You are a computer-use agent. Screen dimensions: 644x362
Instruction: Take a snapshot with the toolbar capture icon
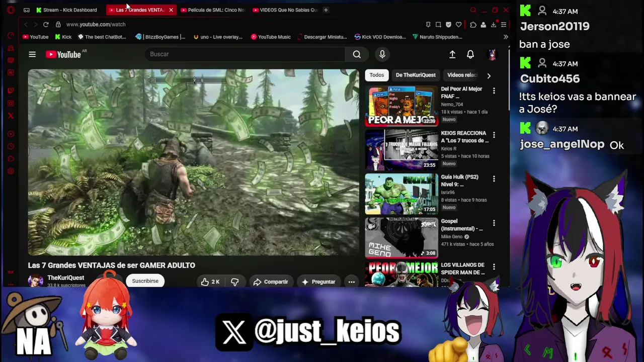(x=438, y=24)
